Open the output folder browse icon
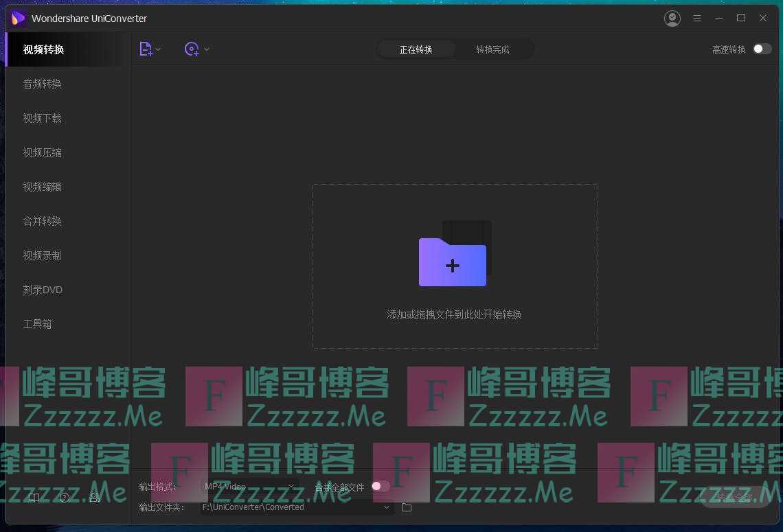Image resolution: width=783 pixels, height=532 pixels. point(407,507)
